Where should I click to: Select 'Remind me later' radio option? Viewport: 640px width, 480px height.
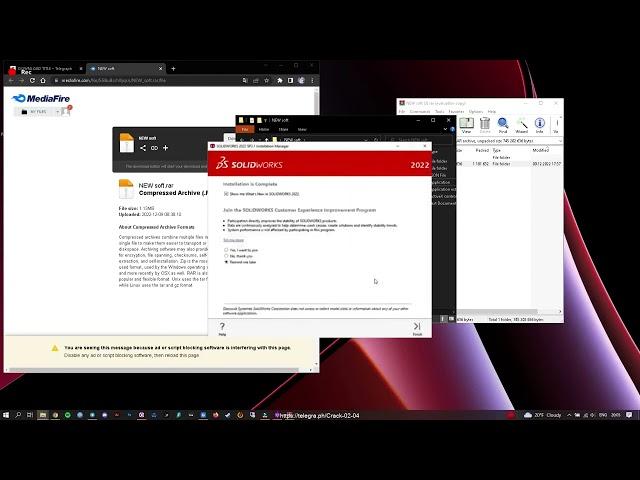(226, 262)
